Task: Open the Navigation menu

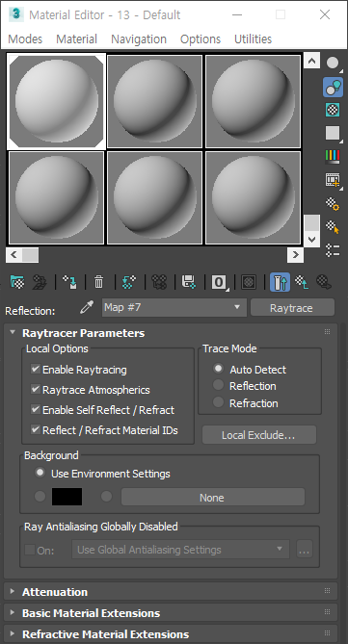Action: [139, 39]
